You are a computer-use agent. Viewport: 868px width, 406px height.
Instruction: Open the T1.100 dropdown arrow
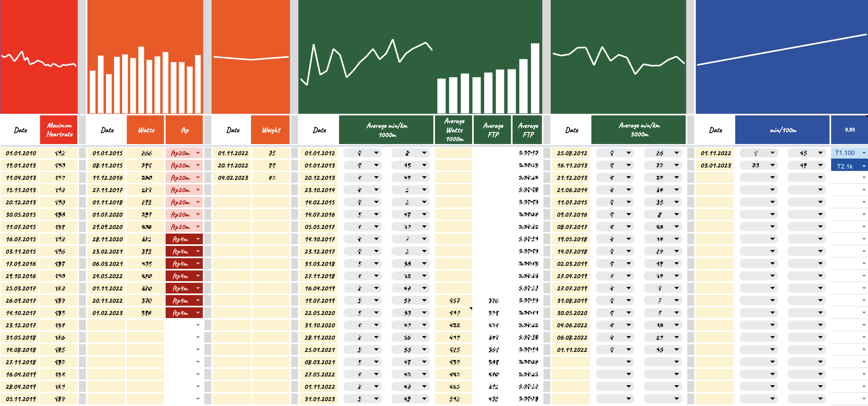tap(864, 153)
